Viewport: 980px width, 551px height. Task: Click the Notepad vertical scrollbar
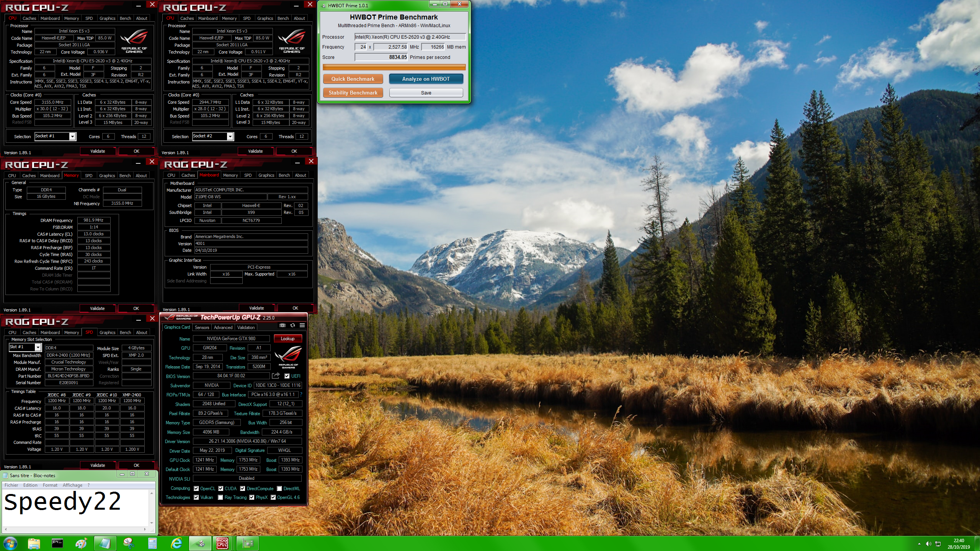click(152, 508)
